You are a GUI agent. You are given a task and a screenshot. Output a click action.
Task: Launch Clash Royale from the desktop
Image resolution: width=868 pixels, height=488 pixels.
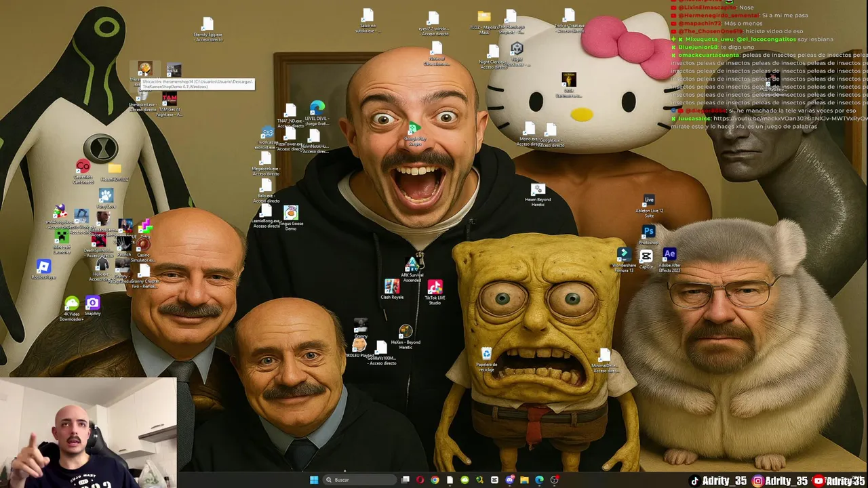click(392, 289)
